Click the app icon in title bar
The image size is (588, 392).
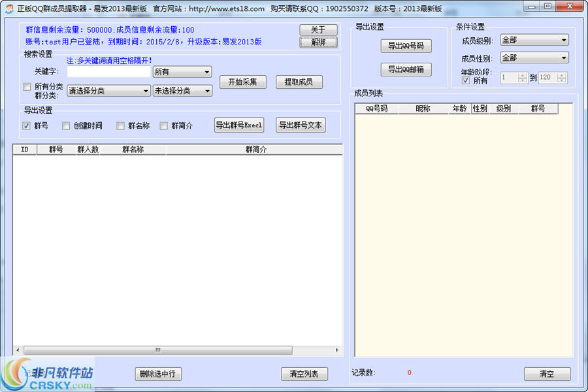(x=9, y=8)
